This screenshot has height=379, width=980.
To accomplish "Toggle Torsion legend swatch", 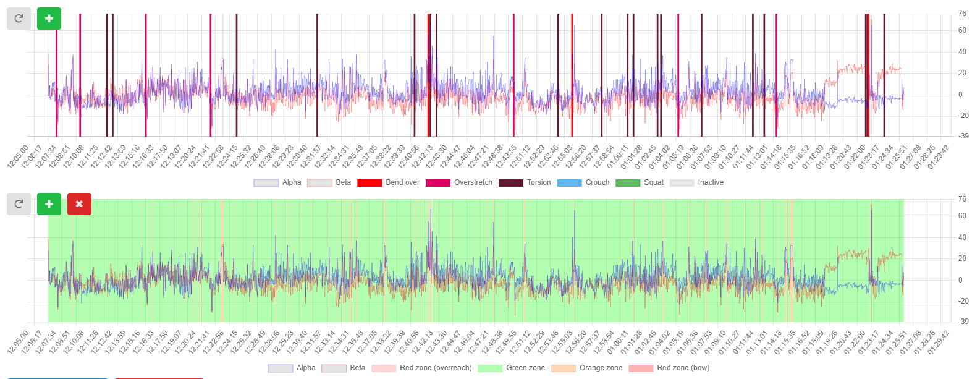I will (x=511, y=183).
